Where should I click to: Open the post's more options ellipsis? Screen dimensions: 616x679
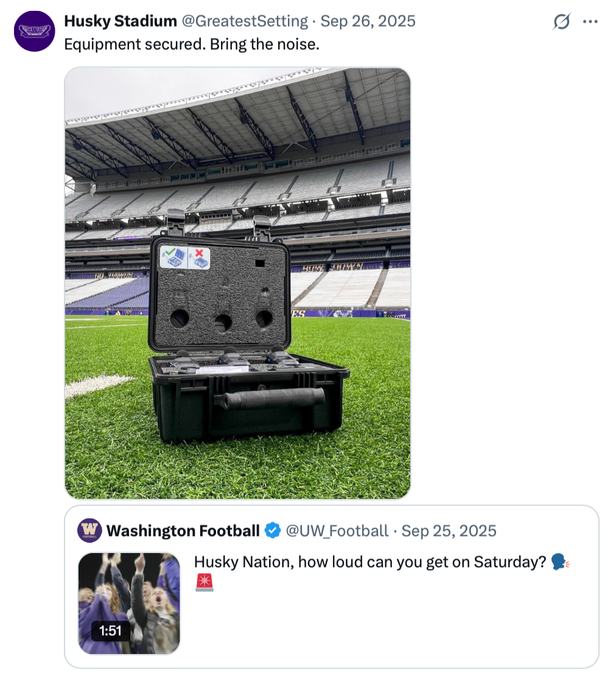590,21
